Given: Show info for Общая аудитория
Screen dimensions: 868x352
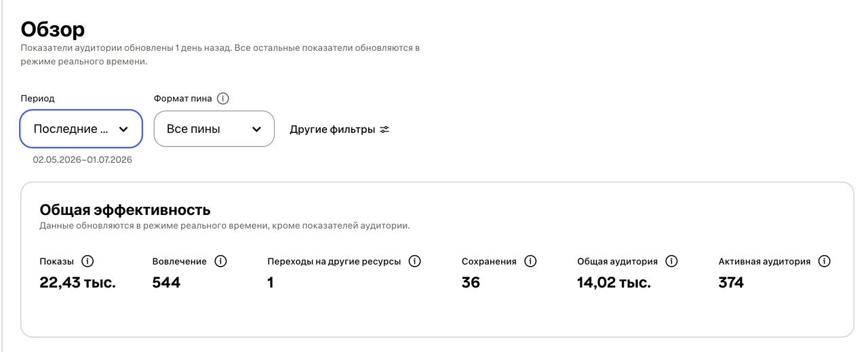Looking at the screenshot, I should coord(672,261).
